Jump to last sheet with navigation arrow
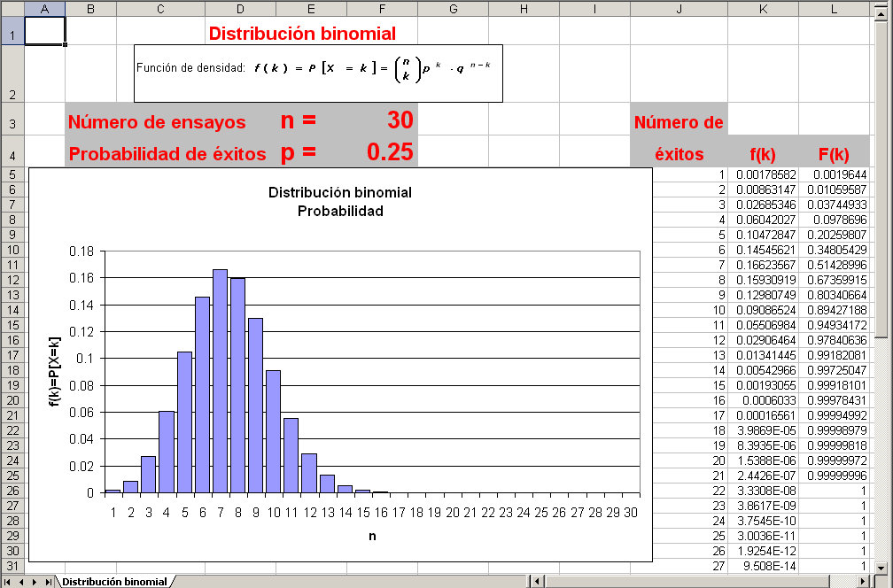Viewport: 893px width, 588px height. (x=48, y=582)
